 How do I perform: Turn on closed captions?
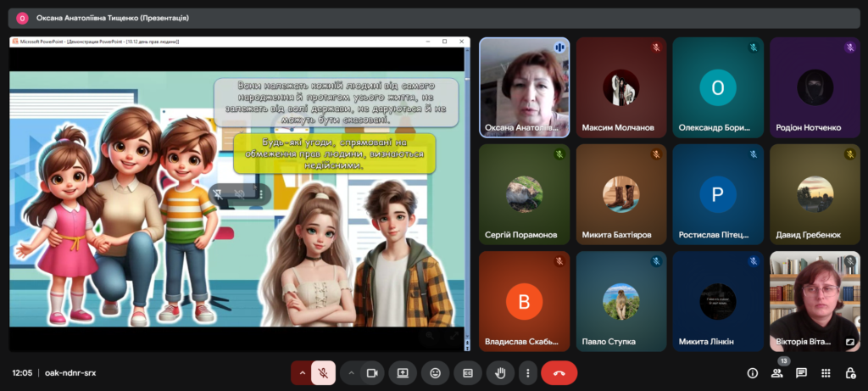(467, 373)
